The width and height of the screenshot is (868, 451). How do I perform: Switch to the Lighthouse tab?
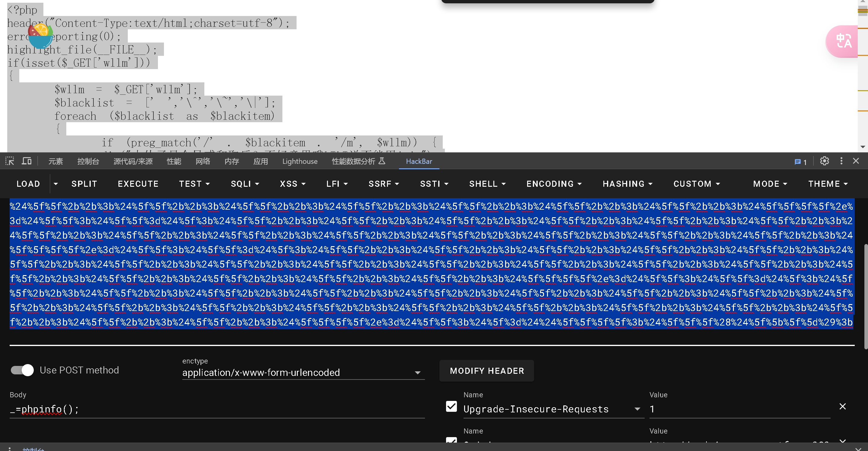pos(300,161)
